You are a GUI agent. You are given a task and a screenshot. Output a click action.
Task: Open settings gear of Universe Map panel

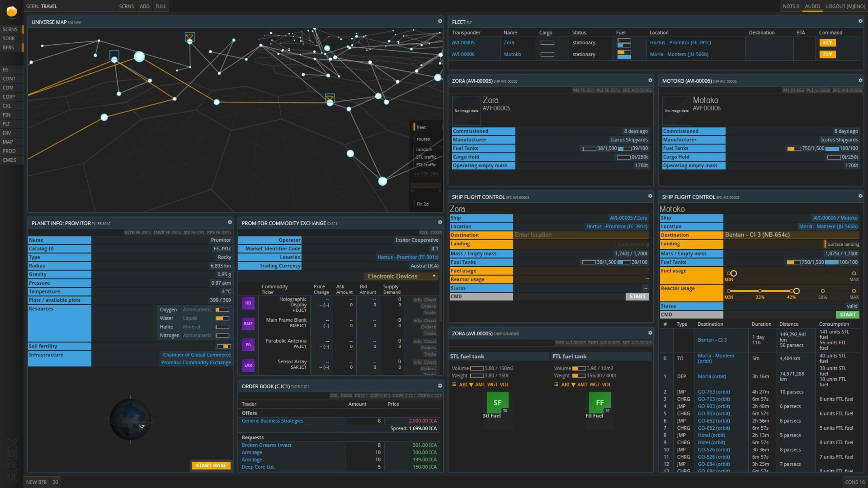pos(440,21)
